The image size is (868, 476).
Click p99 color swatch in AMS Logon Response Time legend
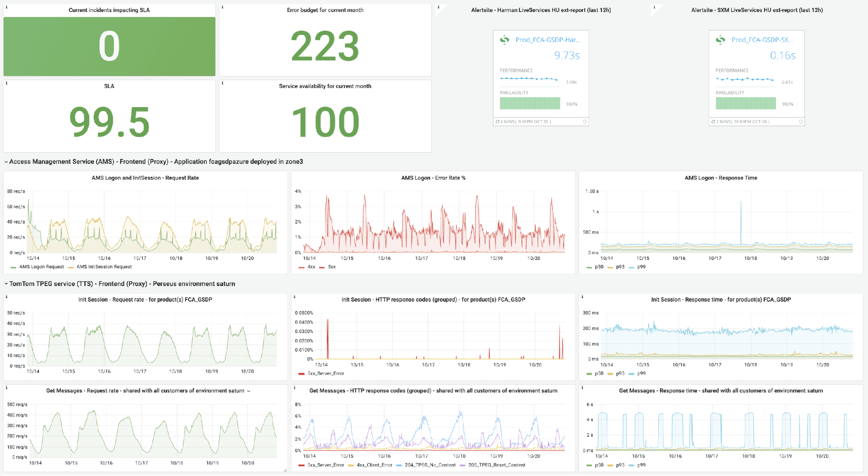(631, 267)
